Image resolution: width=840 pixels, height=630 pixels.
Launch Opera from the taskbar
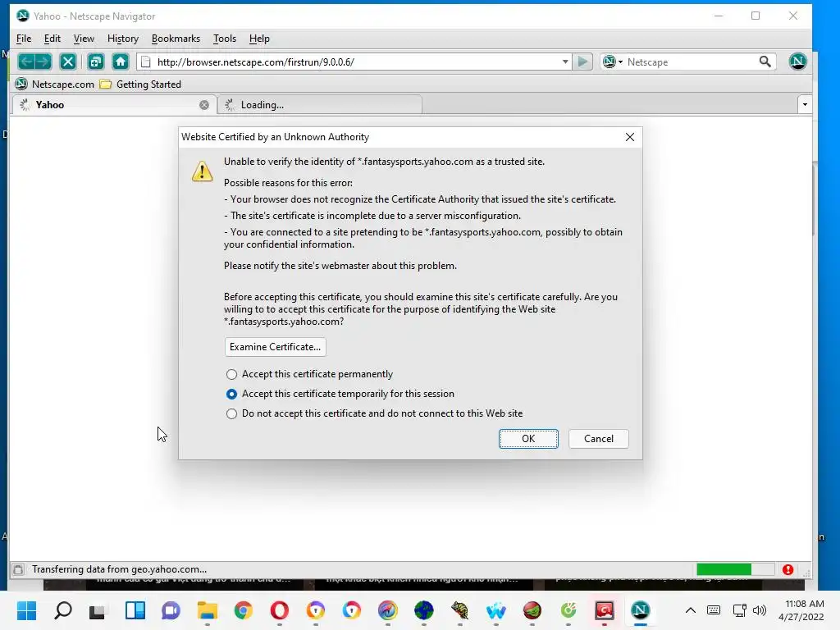point(279,610)
